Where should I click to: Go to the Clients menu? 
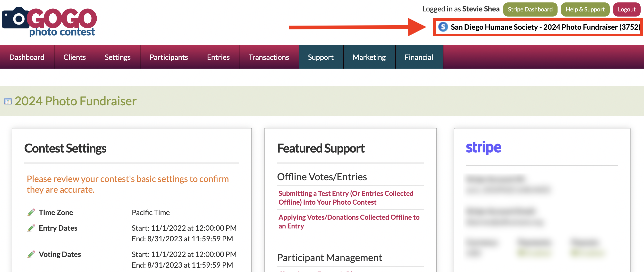coord(75,57)
